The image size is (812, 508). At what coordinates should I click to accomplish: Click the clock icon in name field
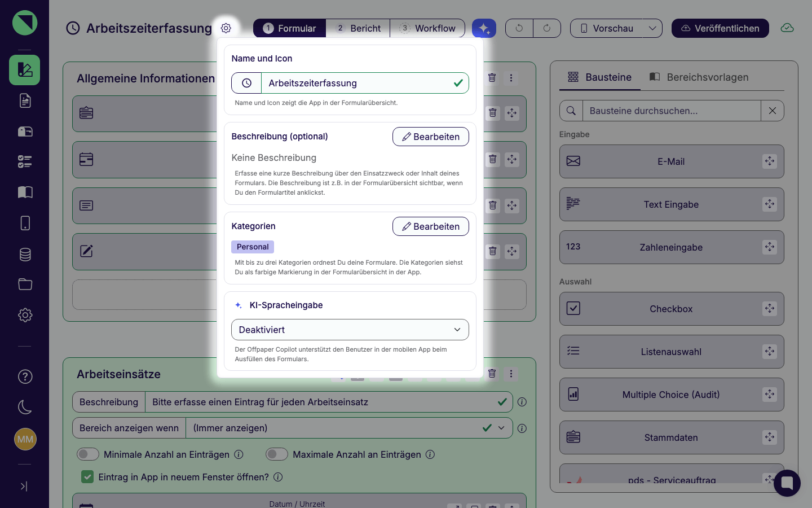(x=246, y=83)
